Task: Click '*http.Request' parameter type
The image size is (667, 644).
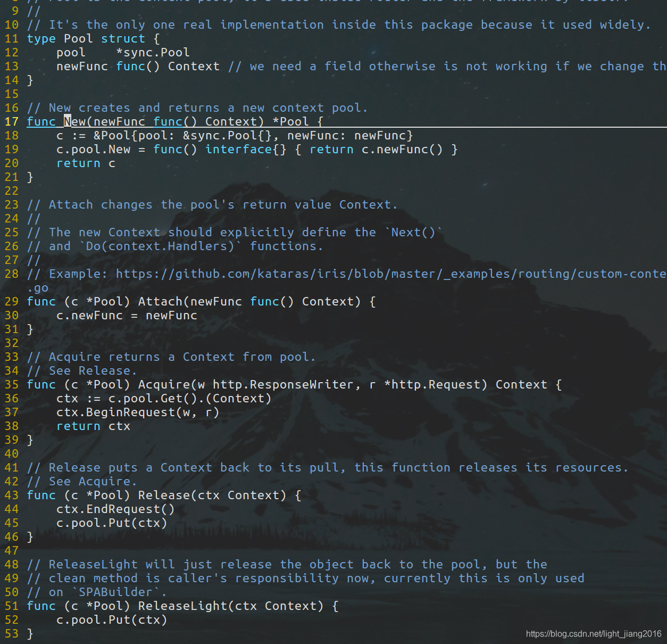Action: pyautogui.click(x=436, y=384)
